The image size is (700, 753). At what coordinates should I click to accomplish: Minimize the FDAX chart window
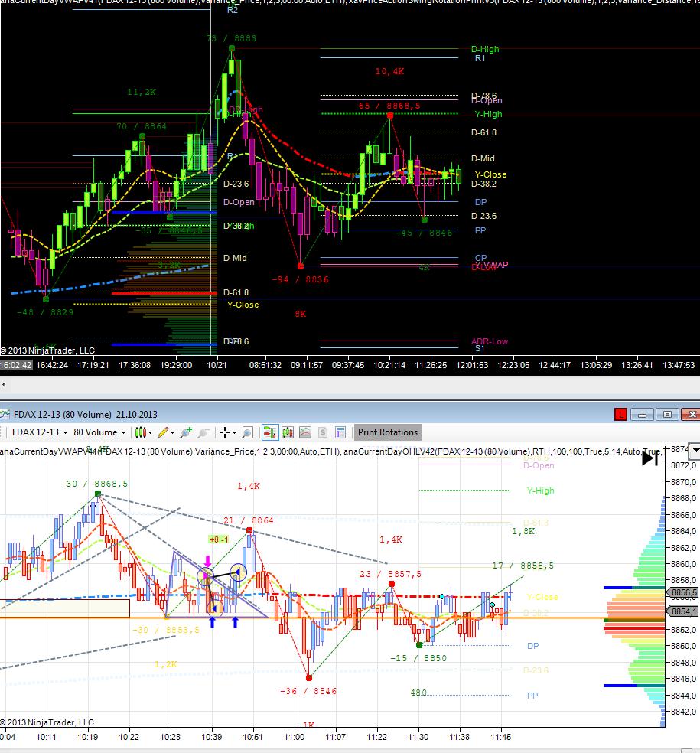642,415
